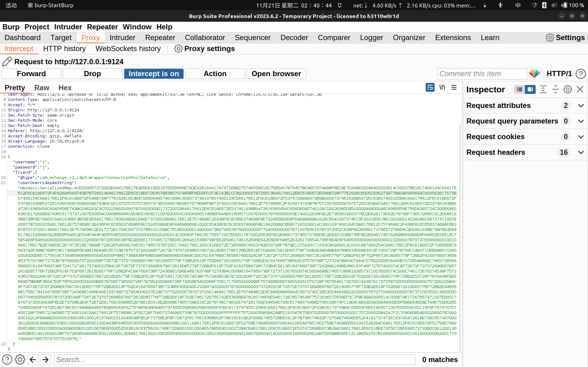Toggle the Intercept is on button
Image resolution: width=588 pixels, height=367 pixels.
[154, 74]
